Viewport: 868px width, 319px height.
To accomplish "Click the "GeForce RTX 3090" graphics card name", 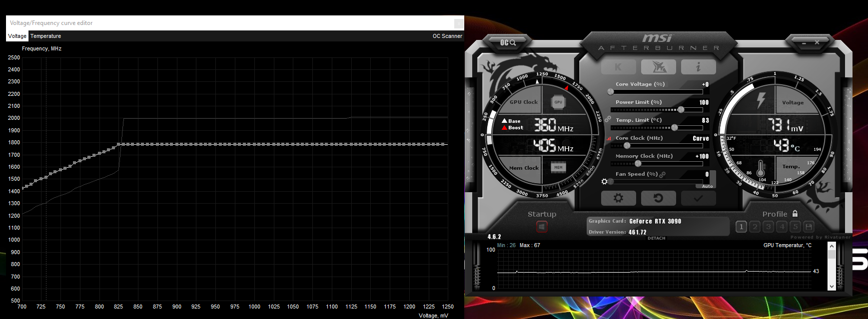I will coord(655,221).
